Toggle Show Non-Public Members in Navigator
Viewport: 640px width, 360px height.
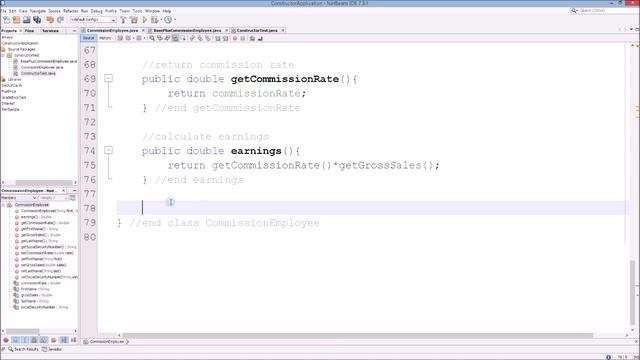[x=34, y=340]
